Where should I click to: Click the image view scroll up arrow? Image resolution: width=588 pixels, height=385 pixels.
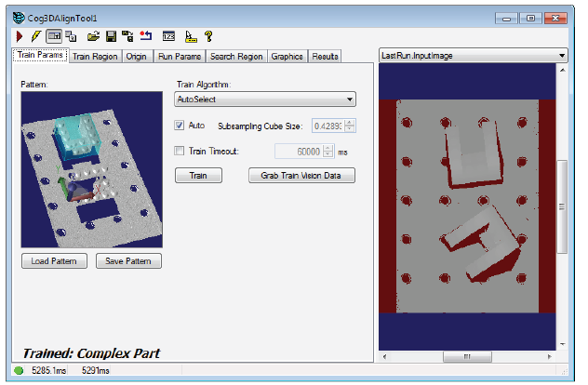pyautogui.click(x=562, y=70)
